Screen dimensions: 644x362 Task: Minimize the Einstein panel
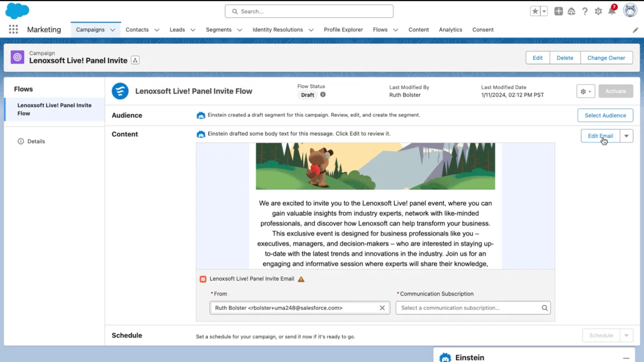tap(626, 358)
